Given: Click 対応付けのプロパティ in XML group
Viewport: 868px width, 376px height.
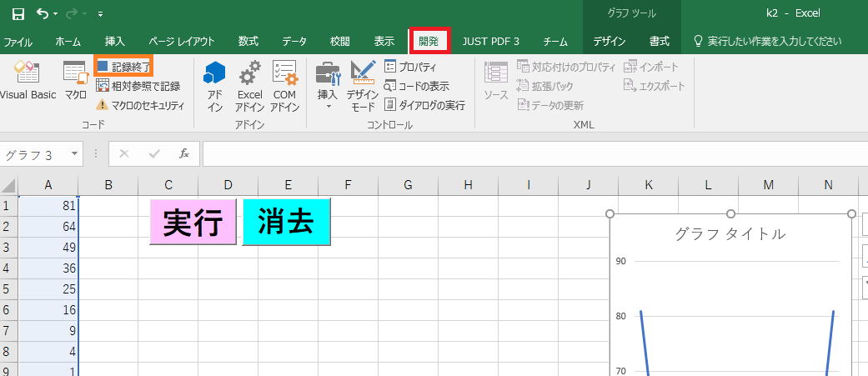Looking at the screenshot, I should pyautogui.click(x=566, y=67).
